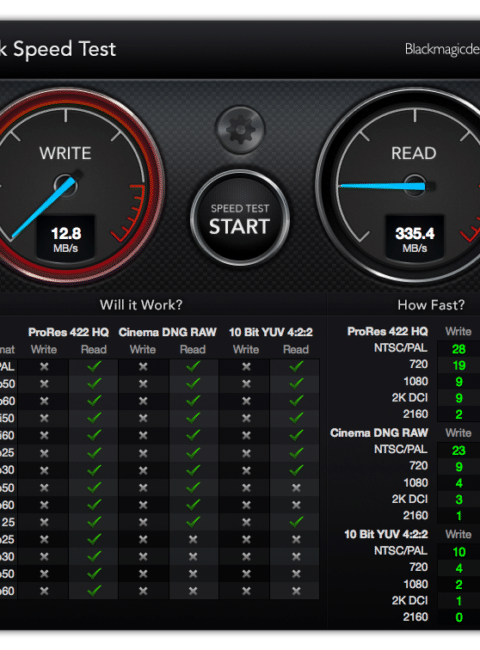Viewport: 480px width, 650px height.
Task: Click 1080 label under How Fast 10 Bit YUV
Action: coord(415,584)
